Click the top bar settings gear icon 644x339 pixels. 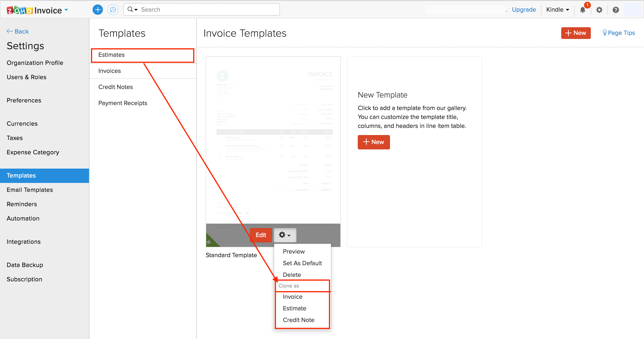tap(599, 10)
